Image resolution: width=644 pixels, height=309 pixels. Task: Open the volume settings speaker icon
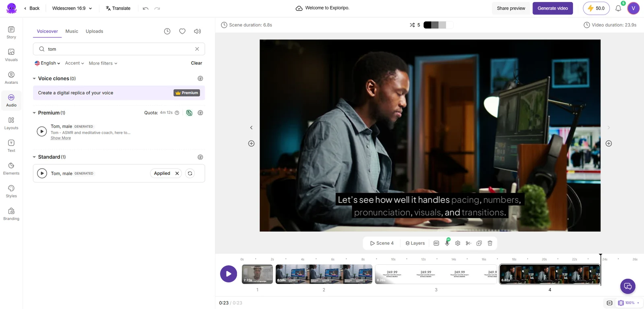click(197, 31)
